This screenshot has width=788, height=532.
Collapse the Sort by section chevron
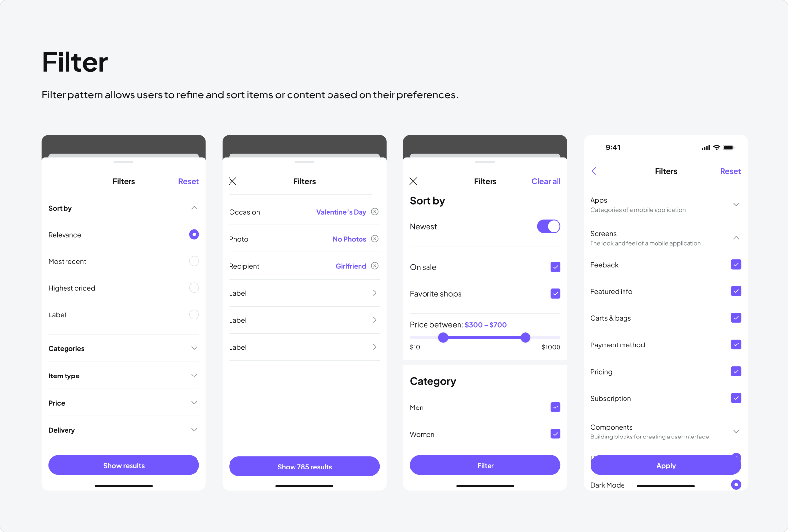click(x=194, y=208)
